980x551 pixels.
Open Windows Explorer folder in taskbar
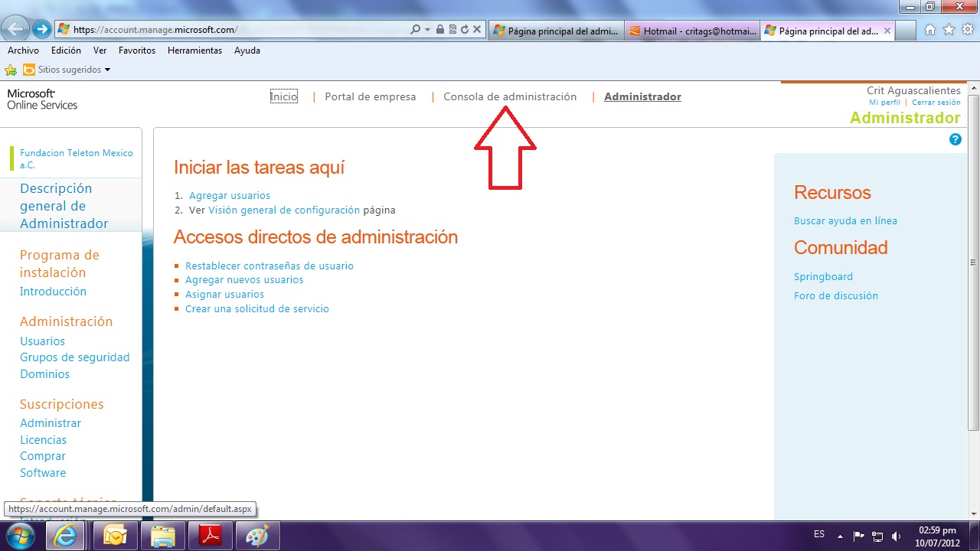click(x=163, y=536)
